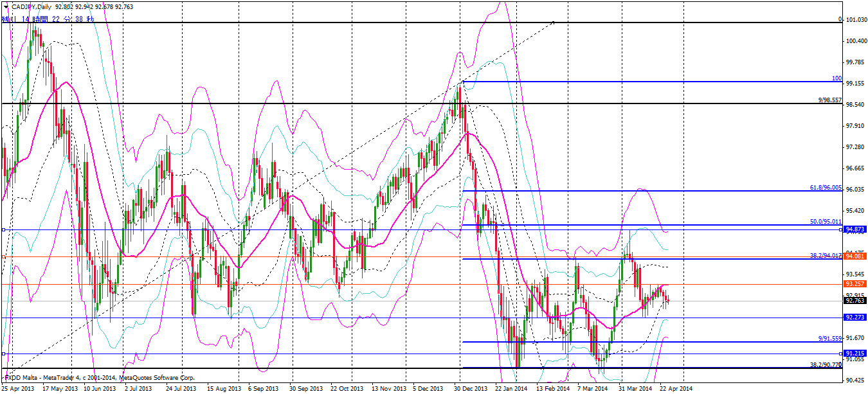The width and height of the screenshot is (868, 394).
Task: Click the 100.400 price scale value
Action: tap(856, 41)
